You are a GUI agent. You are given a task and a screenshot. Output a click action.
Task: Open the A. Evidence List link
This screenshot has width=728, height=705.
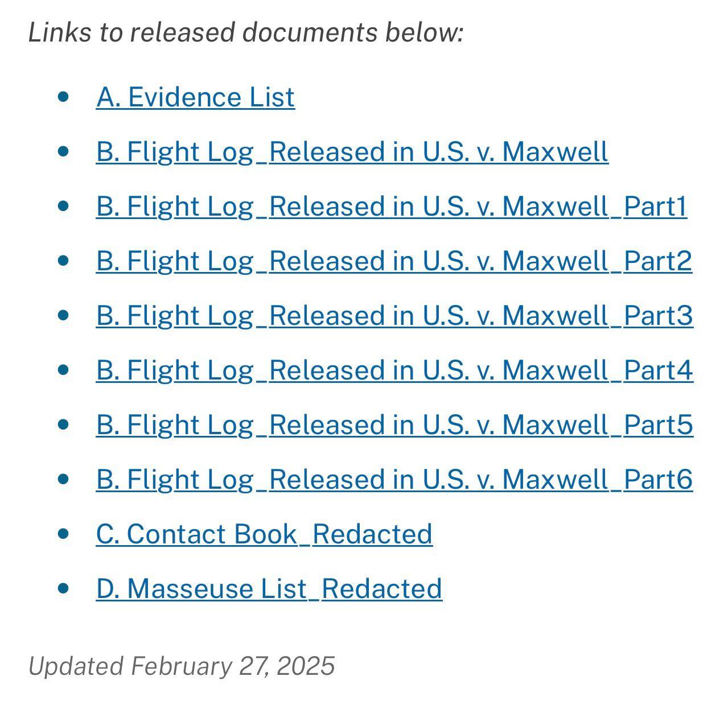point(195,97)
